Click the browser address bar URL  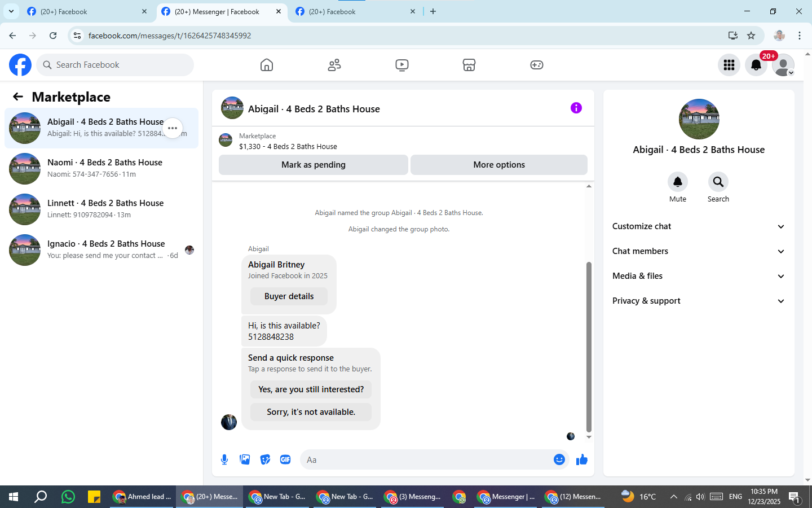click(x=169, y=36)
